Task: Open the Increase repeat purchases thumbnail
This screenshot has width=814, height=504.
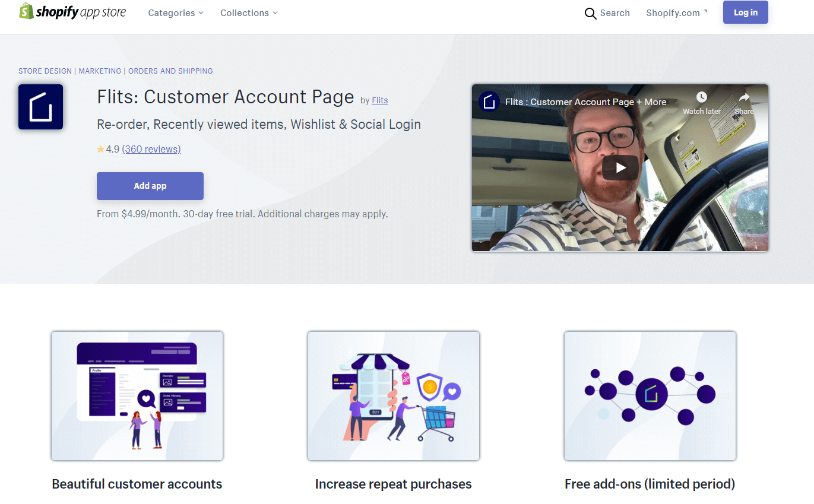Action: coord(394,396)
